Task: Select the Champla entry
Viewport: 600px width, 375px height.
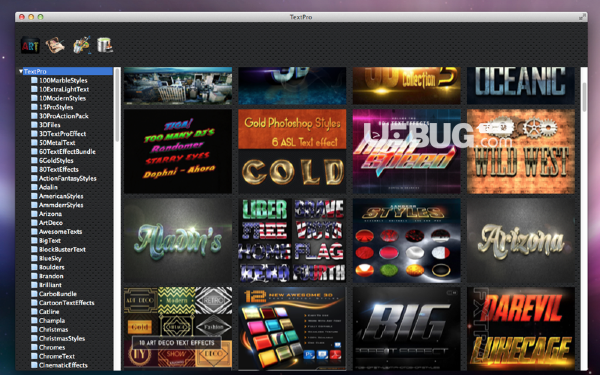Action: coord(52,320)
